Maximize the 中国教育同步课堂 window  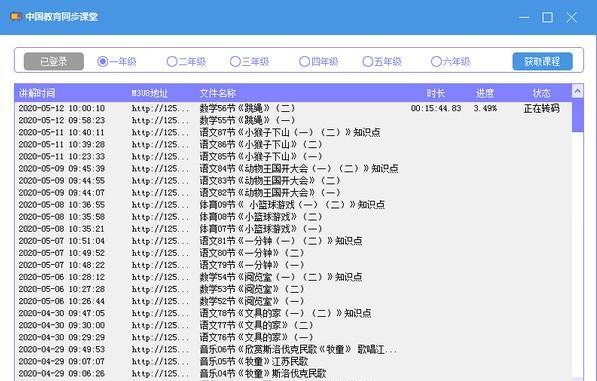(x=548, y=17)
